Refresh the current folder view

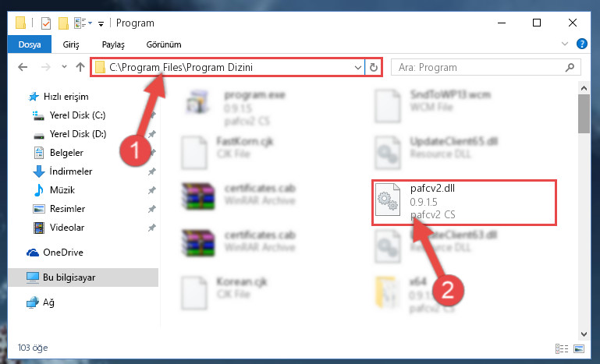[x=374, y=68]
